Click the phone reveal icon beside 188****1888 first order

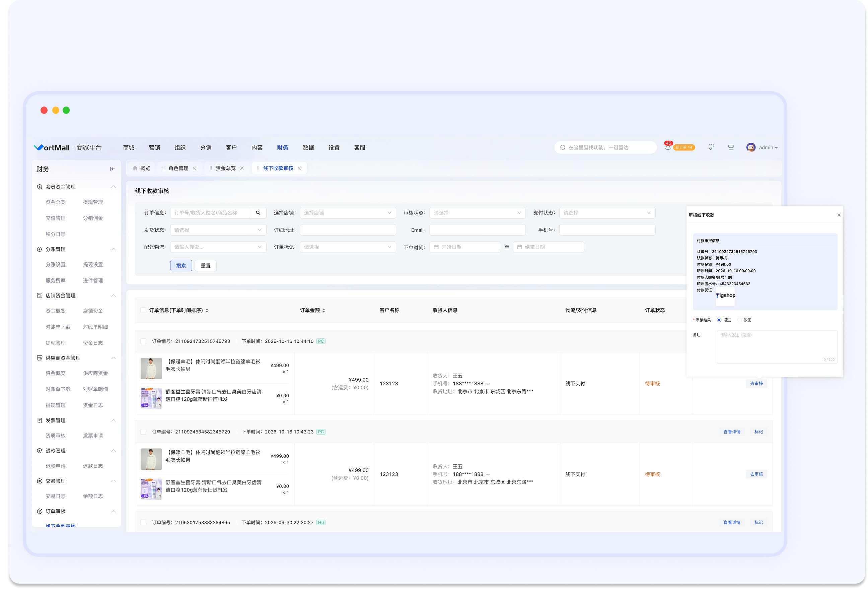(488, 384)
